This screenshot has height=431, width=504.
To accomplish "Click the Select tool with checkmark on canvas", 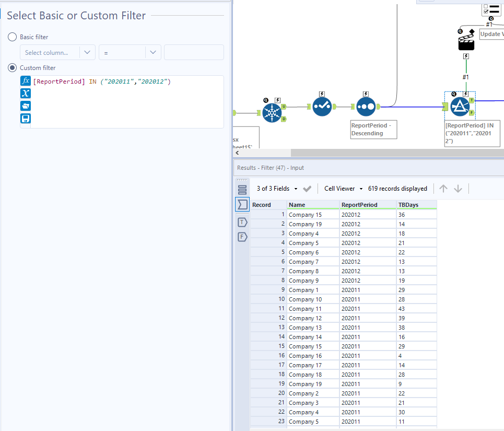I will click(x=322, y=107).
